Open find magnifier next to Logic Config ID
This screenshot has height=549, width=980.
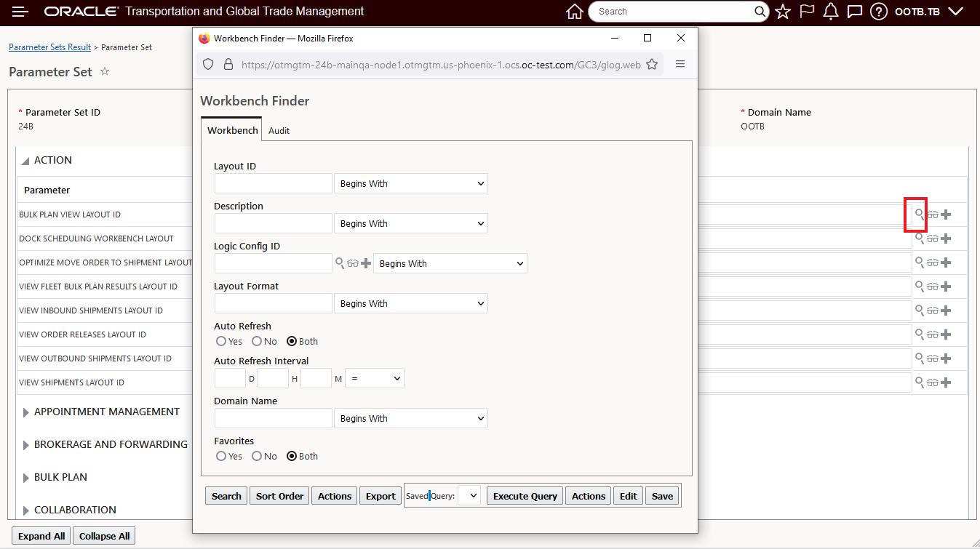pos(340,263)
